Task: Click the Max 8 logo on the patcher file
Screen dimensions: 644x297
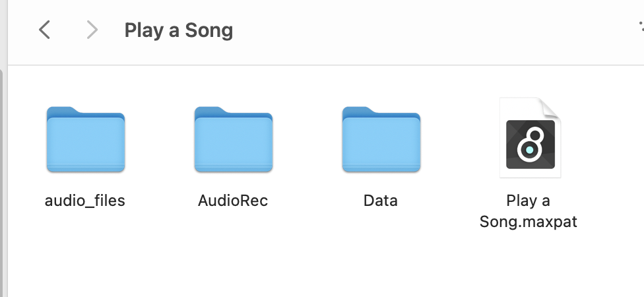Action: pos(531,145)
